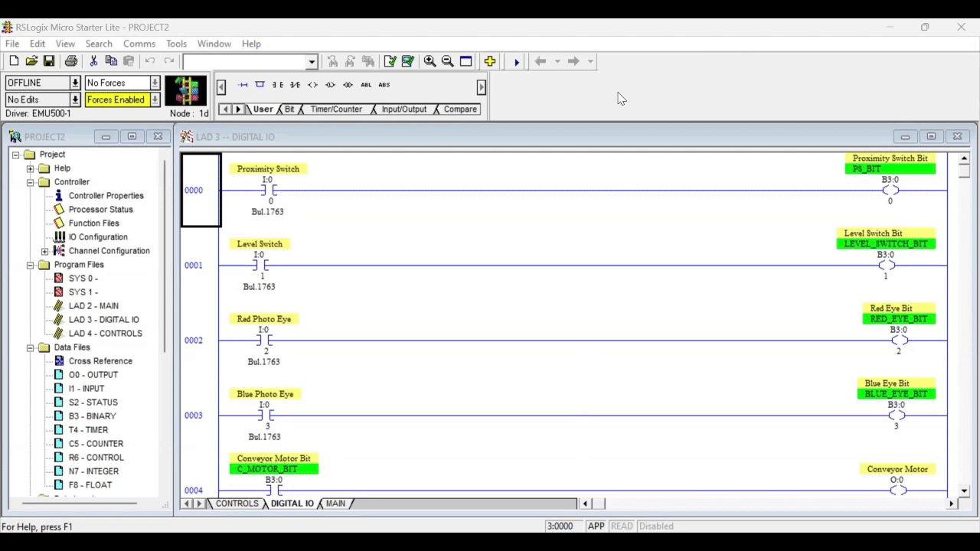Open B3 - BINARY data file
980x551 pixels.
(x=92, y=416)
